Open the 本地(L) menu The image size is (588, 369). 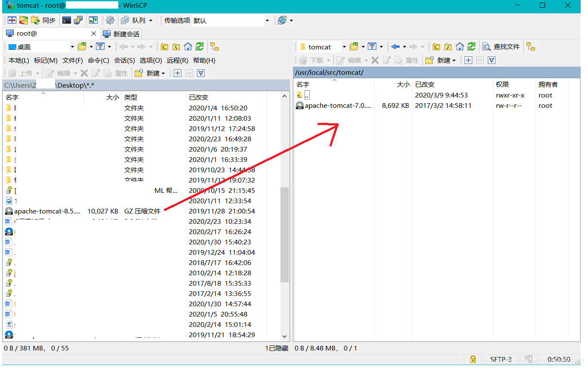point(19,61)
